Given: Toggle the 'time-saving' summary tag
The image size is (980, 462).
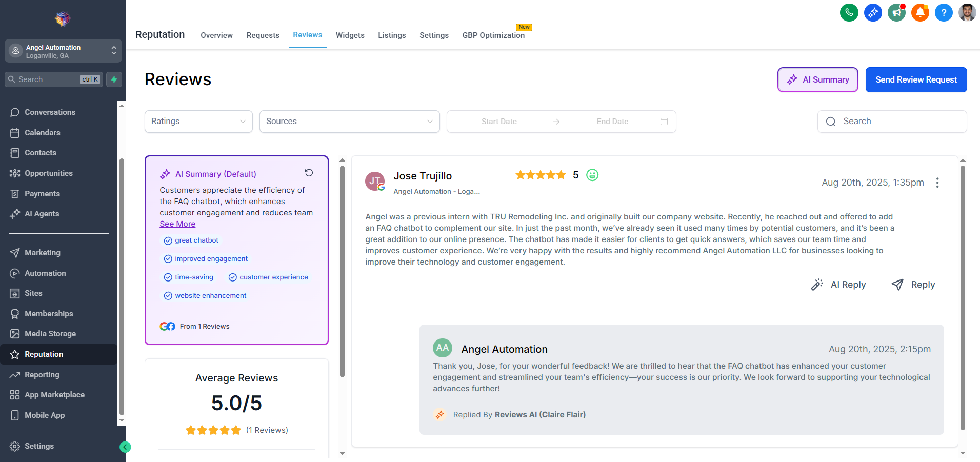Looking at the screenshot, I should [x=189, y=277].
